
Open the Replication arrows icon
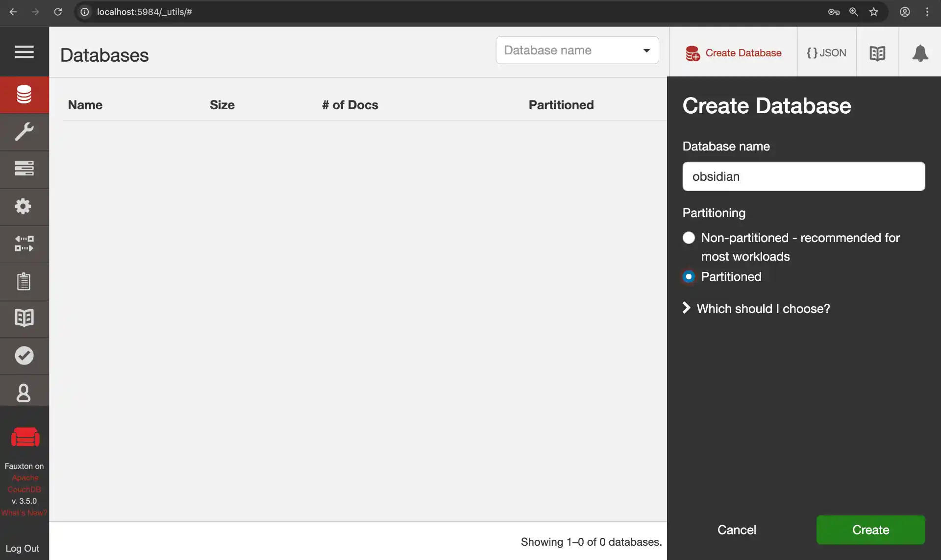click(24, 243)
